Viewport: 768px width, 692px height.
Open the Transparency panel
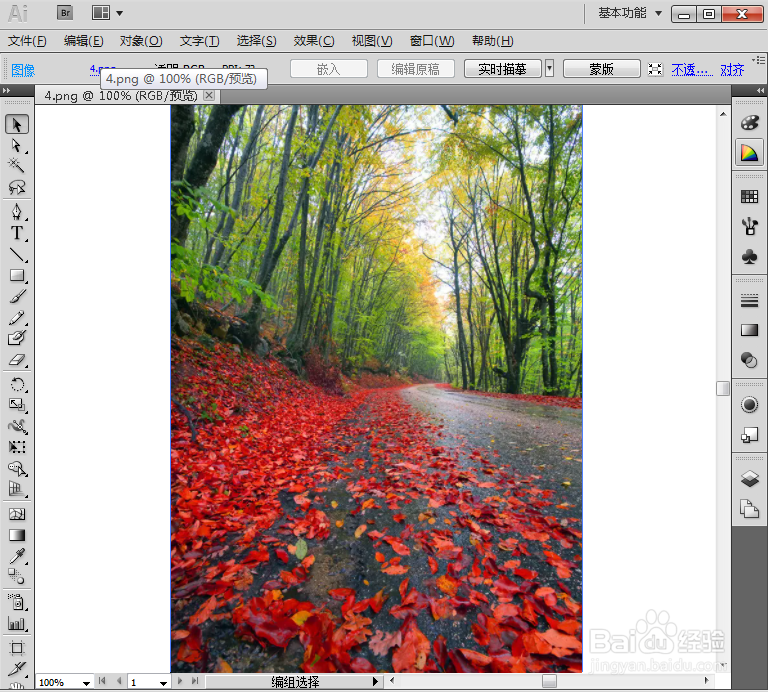749,360
